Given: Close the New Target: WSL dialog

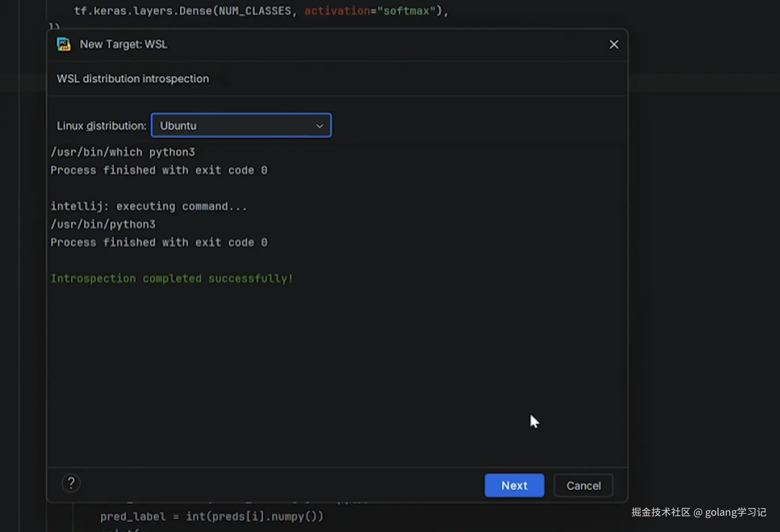Looking at the screenshot, I should click(x=614, y=44).
